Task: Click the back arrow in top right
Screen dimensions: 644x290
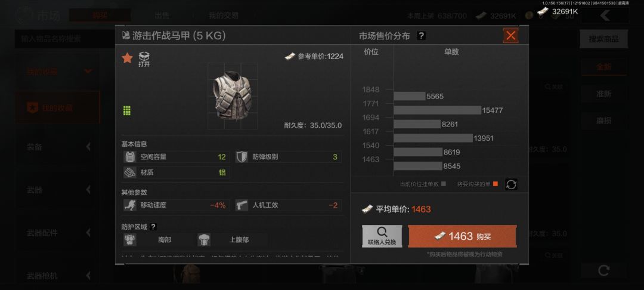Action: (x=605, y=16)
